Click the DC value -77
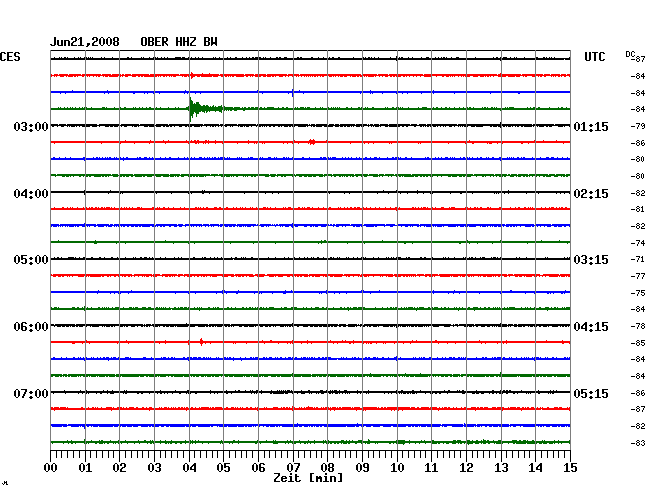The image size is (650, 494). click(638, 276)
